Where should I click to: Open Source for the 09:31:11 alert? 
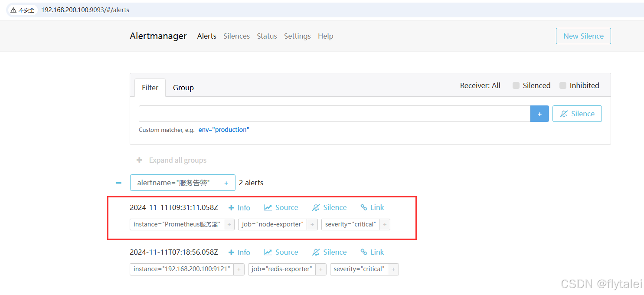(x=281, y=207)
